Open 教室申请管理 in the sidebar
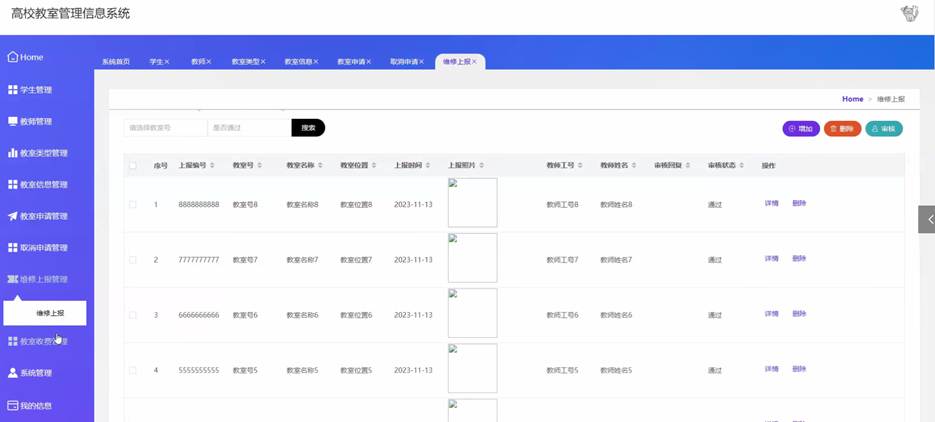Screen dimensions: 935x422 click(x=38, y=216)
